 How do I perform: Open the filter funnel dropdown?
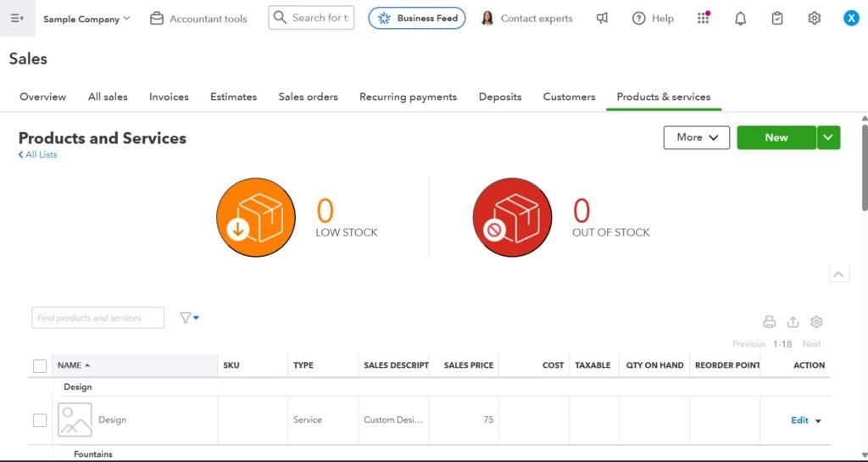[189, 318]
